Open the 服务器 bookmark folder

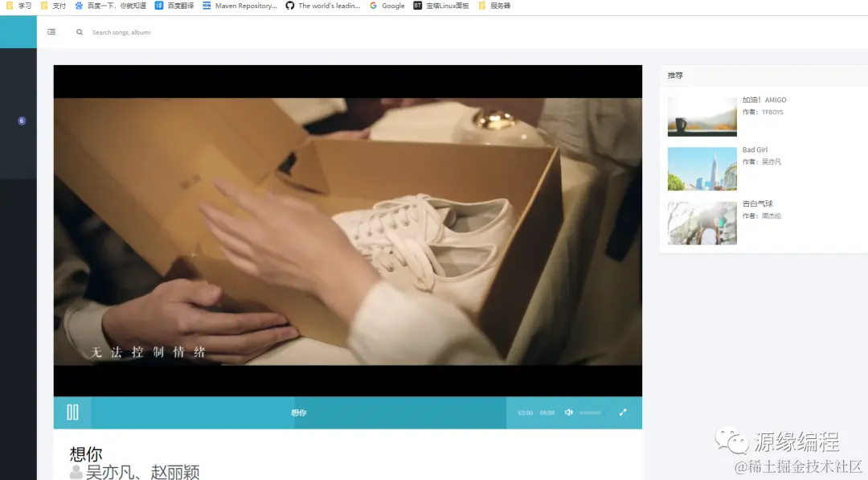point(494,6)
